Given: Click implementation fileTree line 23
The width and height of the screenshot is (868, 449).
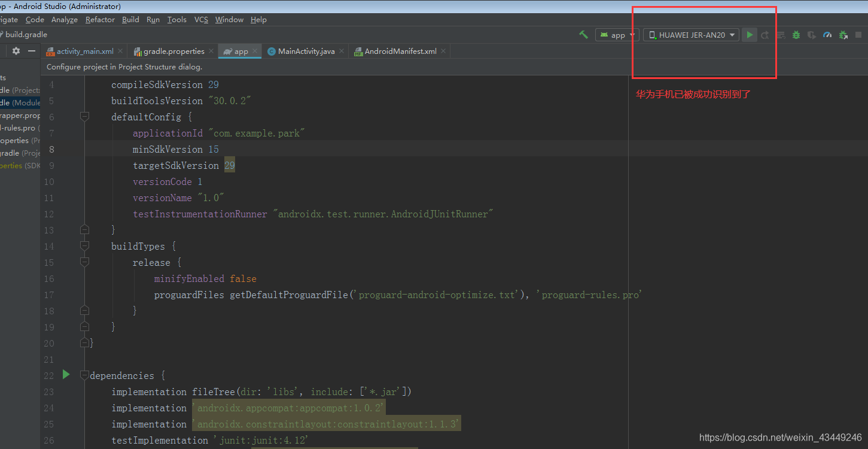Looking at the screenshot, I should (x=261, y=392).
